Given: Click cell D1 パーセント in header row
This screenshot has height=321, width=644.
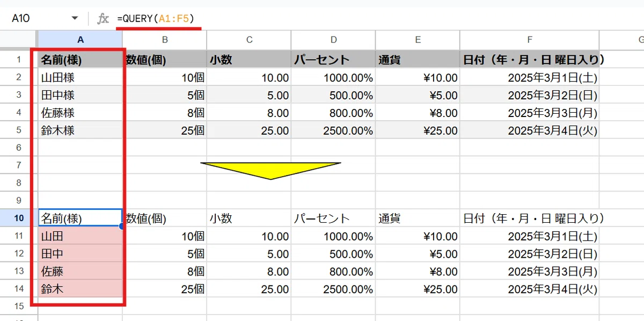Looking at the screenshot, I should [x=333, y=60].
